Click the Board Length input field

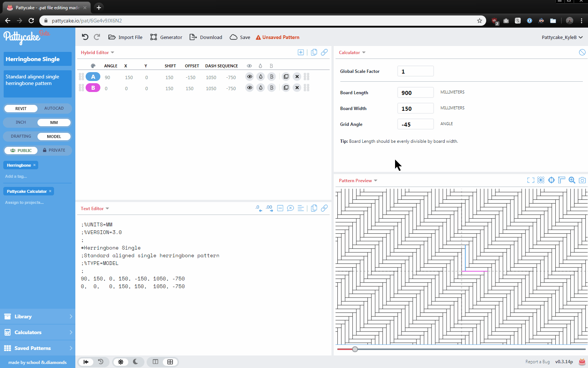click(415, 92)
